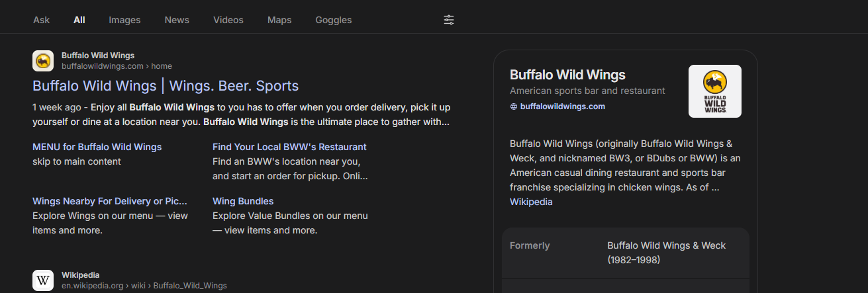Click the Wikipedia W favicon
868x293 pixels.
(x=43, y=280)
